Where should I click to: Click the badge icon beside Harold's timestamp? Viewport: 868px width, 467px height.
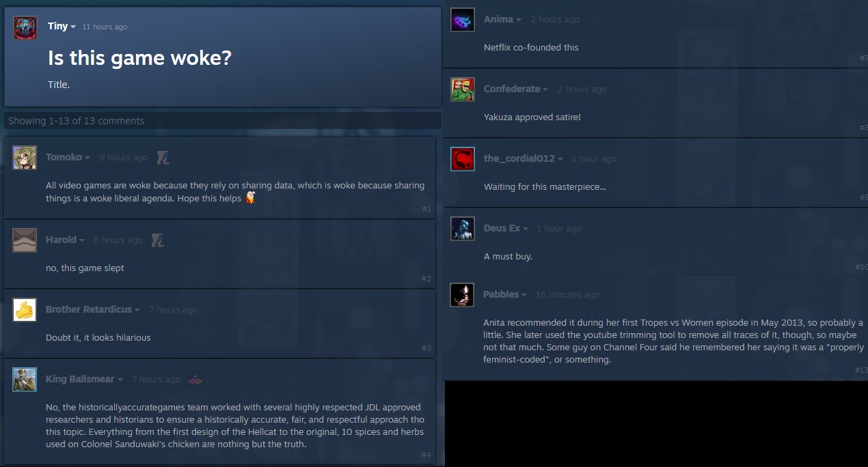pyautogui.click(x=157, y=240)
